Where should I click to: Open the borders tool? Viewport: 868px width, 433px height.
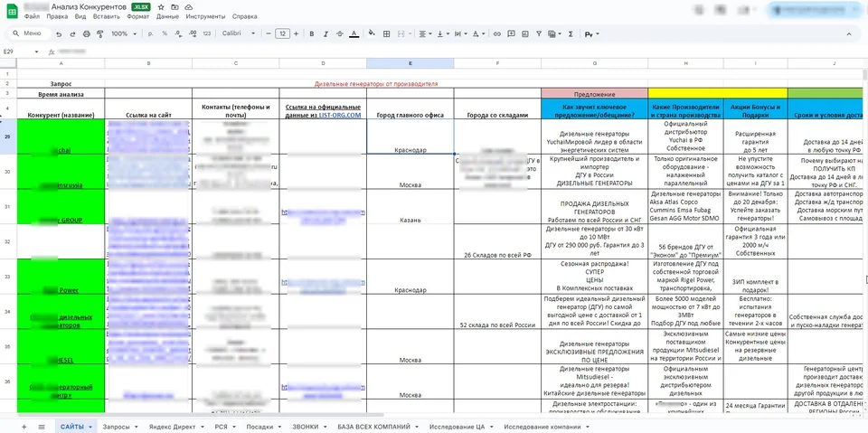coord(387,33)
